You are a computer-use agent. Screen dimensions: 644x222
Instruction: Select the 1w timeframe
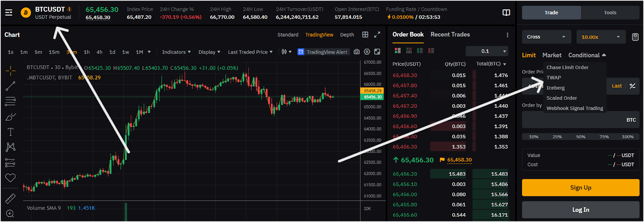point(126,52)
